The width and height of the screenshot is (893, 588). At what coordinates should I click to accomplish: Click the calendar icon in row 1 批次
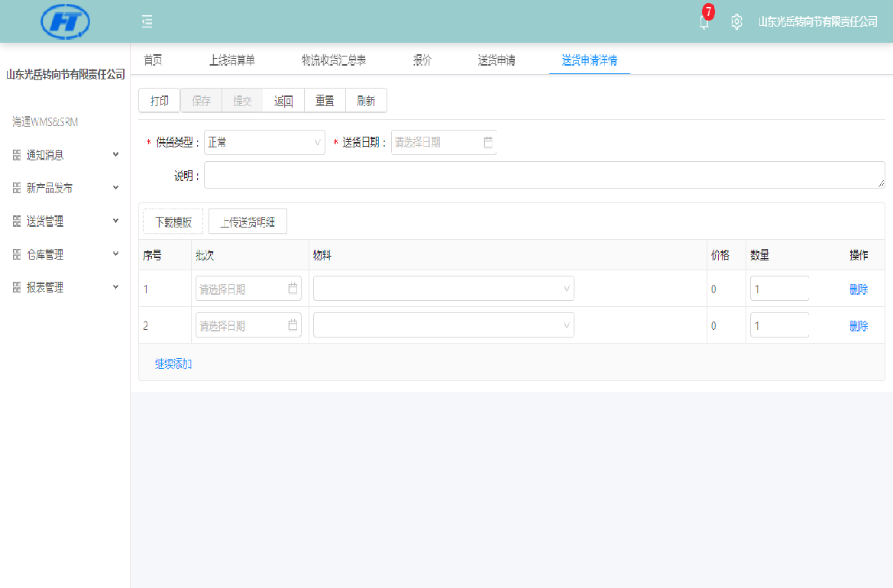click(293, 289)
